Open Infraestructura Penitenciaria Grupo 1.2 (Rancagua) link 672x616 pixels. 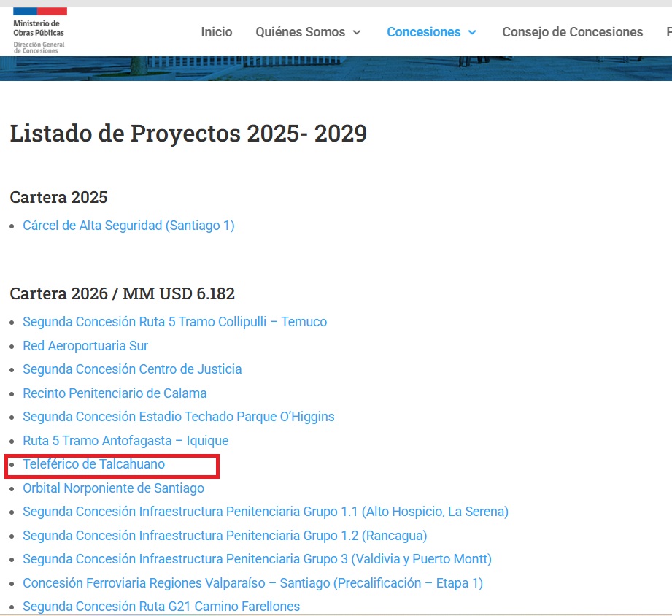pyautogui.click(x=225, y=536)
